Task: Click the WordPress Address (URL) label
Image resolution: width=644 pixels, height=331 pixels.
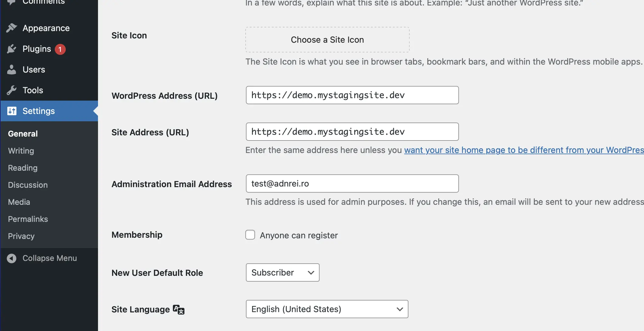Action: tap(165, 96)
